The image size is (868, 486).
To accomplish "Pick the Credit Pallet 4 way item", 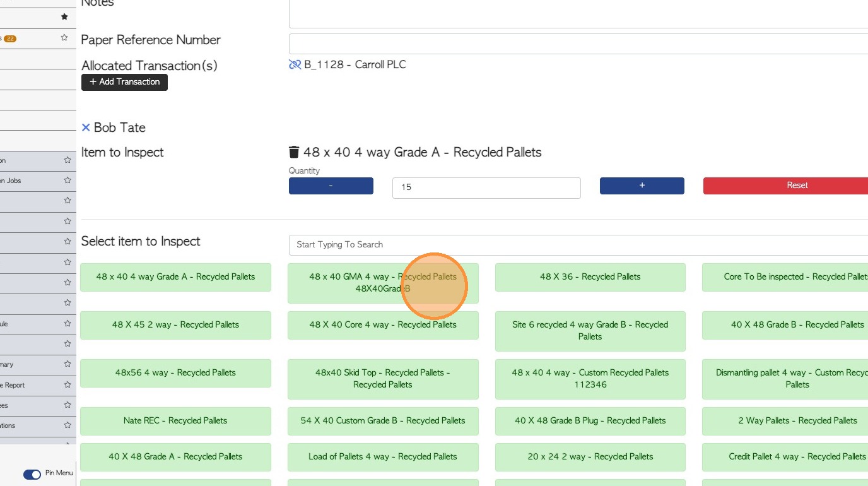I will (x=785, y=457).
